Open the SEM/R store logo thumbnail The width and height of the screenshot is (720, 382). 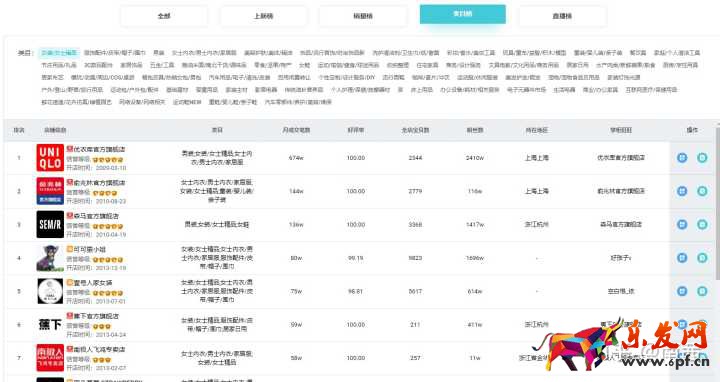point(50,224)
